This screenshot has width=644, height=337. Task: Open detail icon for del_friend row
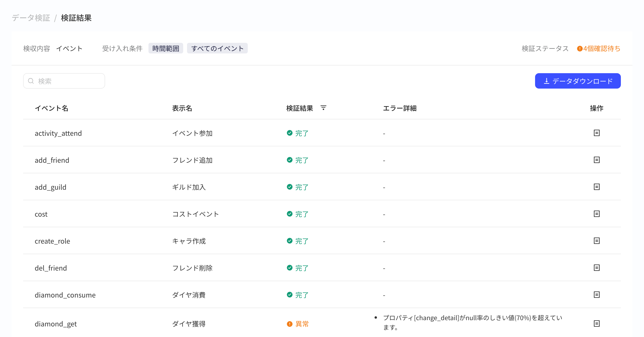[597, 268]
